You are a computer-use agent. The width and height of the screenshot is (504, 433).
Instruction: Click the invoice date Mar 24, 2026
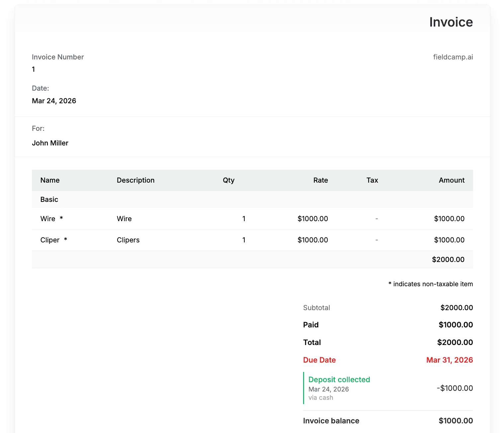tap(54, 101)
